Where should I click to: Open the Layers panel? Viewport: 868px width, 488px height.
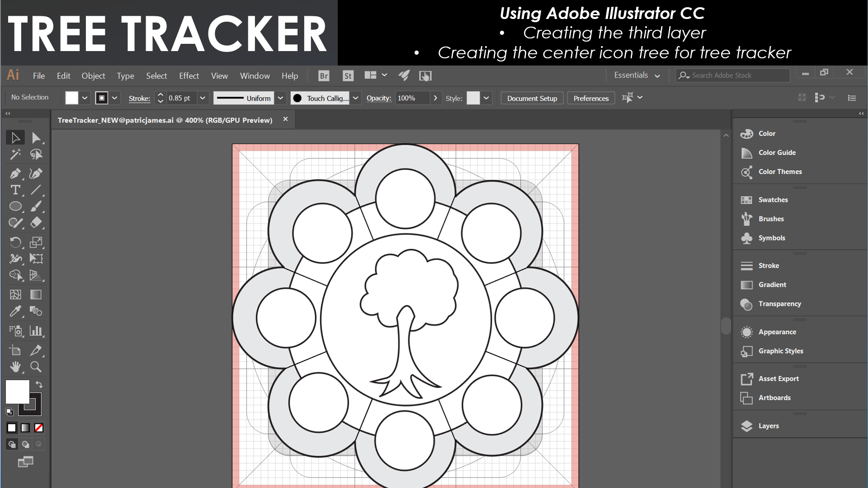click(x=768, y=426)
